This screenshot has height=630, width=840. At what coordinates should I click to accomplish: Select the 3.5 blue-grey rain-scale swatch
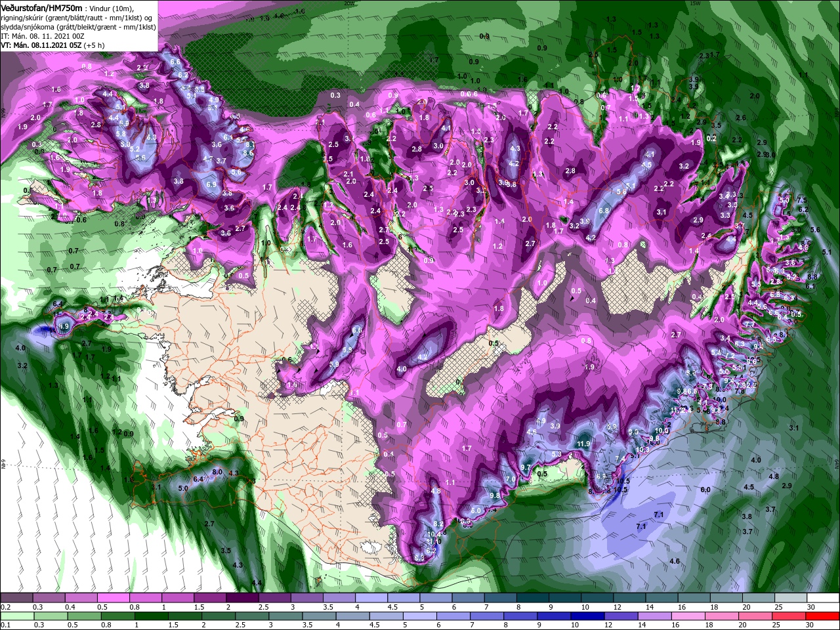[x=318, y=616]
